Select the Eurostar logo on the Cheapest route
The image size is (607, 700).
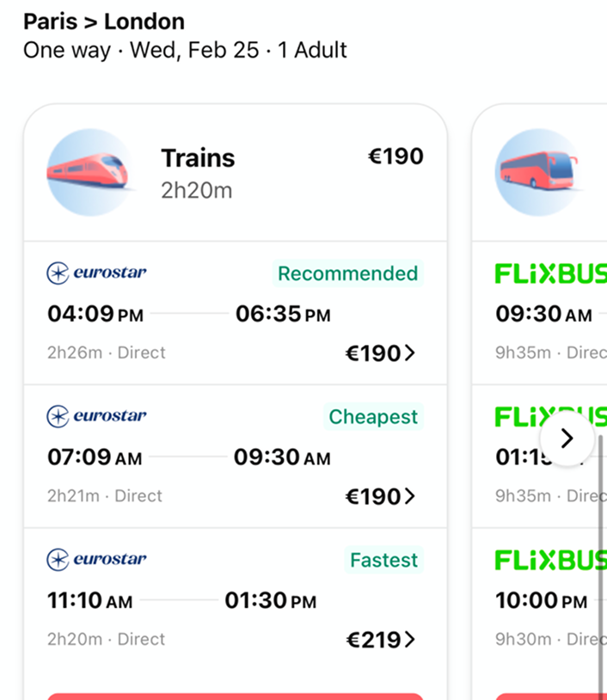96,416
